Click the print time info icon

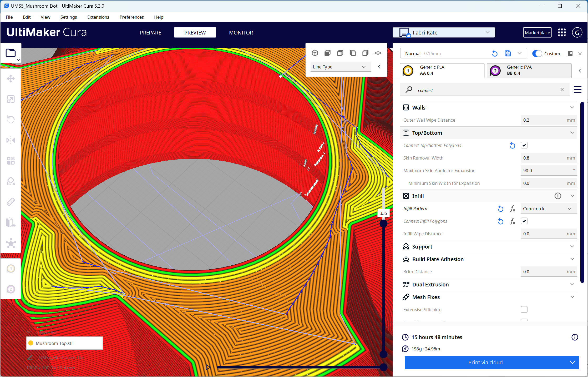[x=575, y=337]
